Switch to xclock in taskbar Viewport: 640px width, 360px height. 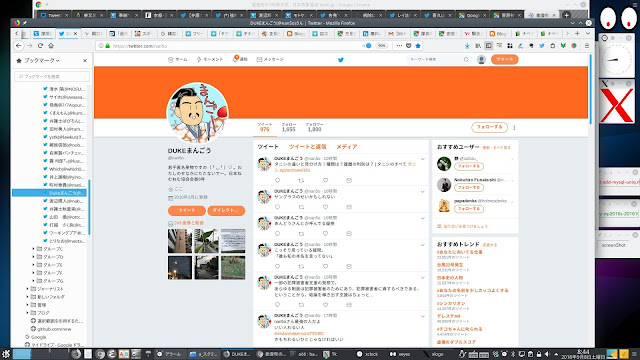[367, 354]
